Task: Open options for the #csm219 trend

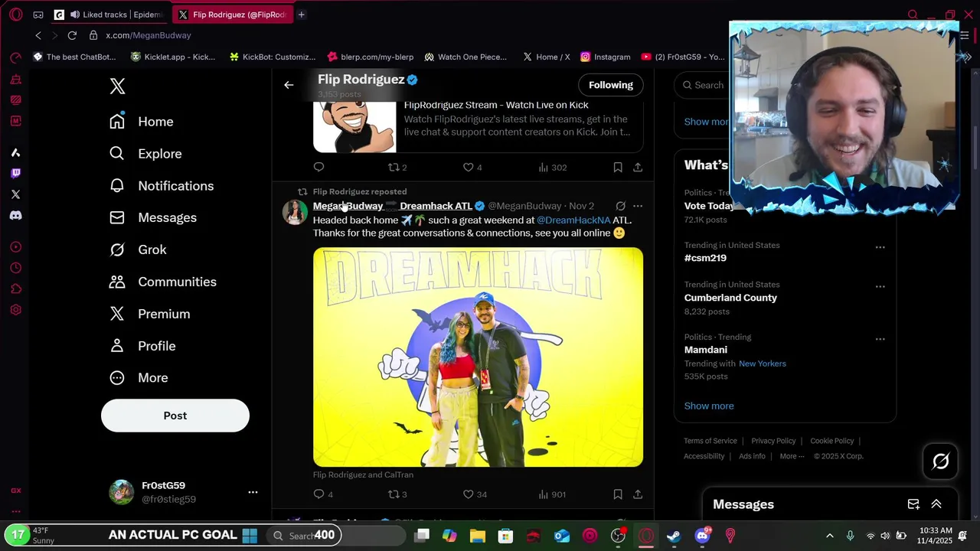Action: click(x=880, y=247)
